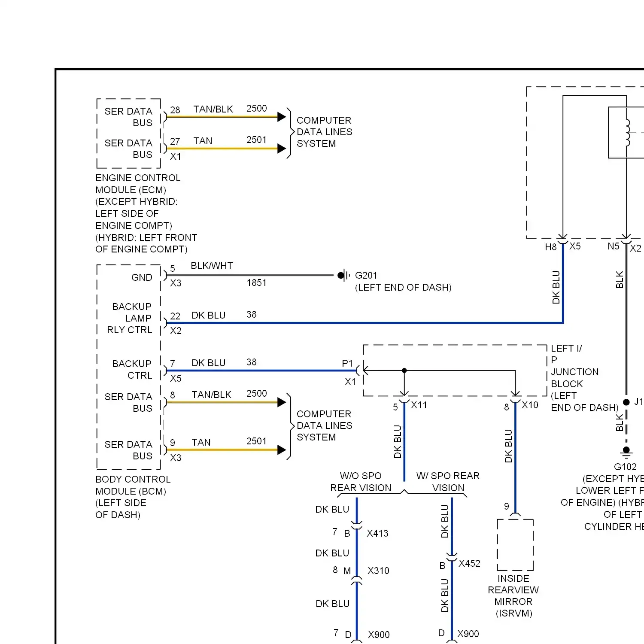Click the "TAN" label at ECM pin 27
Viewport: 644px width, 644px height.
[x=203, y=141]
